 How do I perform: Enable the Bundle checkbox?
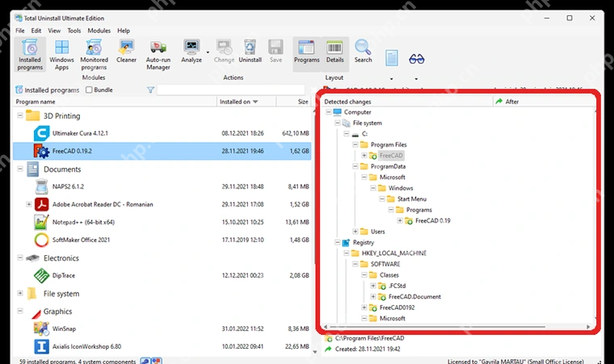click(89, 90)
